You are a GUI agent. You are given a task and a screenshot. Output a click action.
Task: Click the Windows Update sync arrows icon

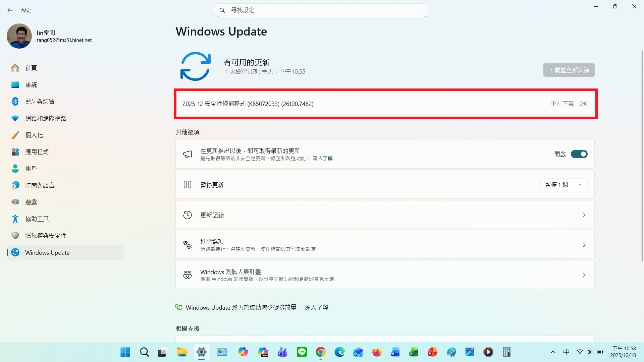click(x=195, y=66)
